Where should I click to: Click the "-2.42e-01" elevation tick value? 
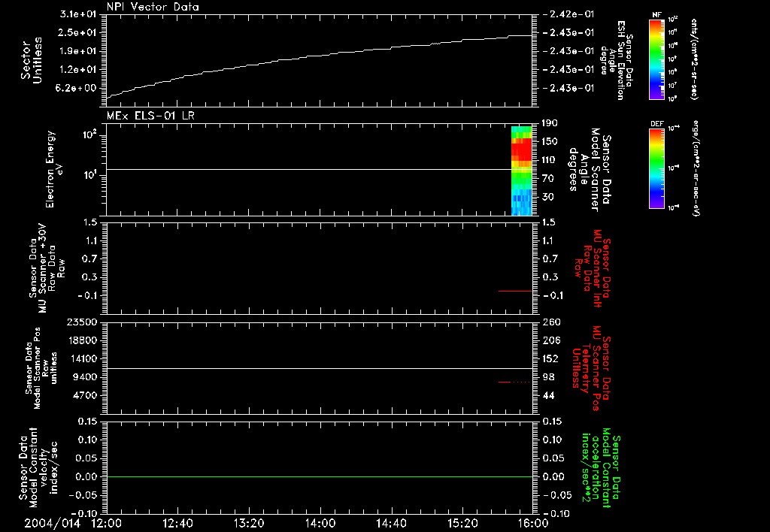568,14
